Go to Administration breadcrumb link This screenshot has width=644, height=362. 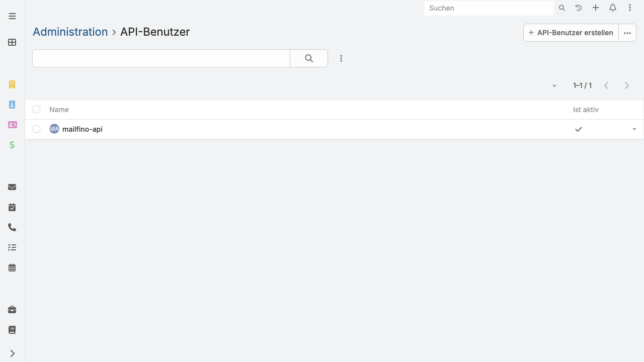coord(70,32)
